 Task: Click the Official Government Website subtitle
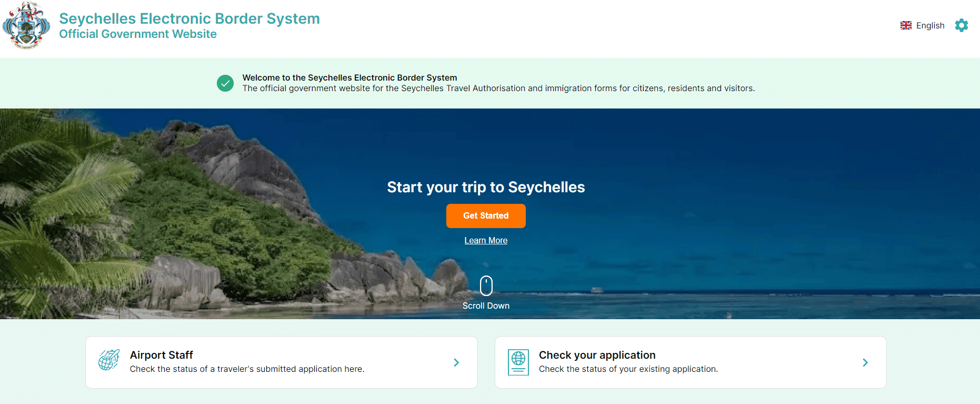tap(138, 34)
